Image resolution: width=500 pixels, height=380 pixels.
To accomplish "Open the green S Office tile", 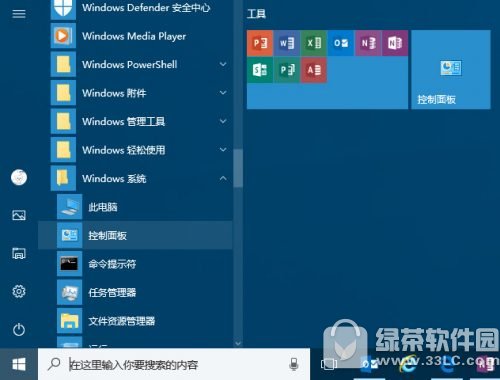I will point(260,70).
